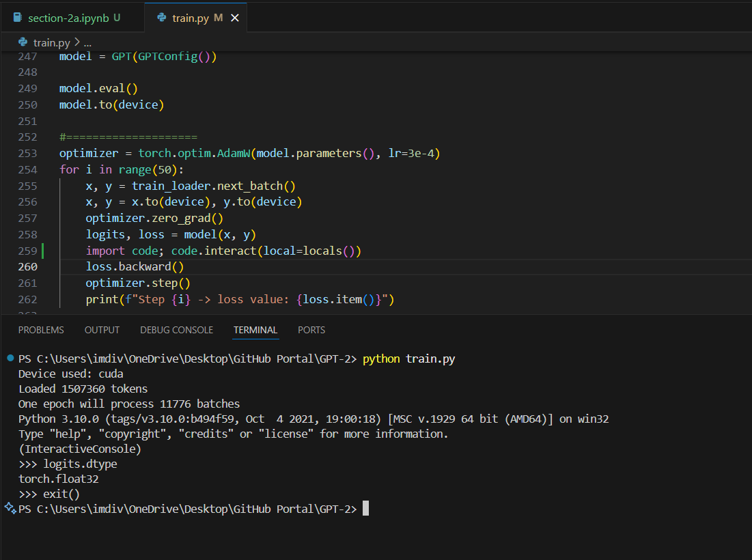This screenshot has height=560, width=752.
Task: Place cursor on 'model.eval()' line
Action: click(98, 89)
